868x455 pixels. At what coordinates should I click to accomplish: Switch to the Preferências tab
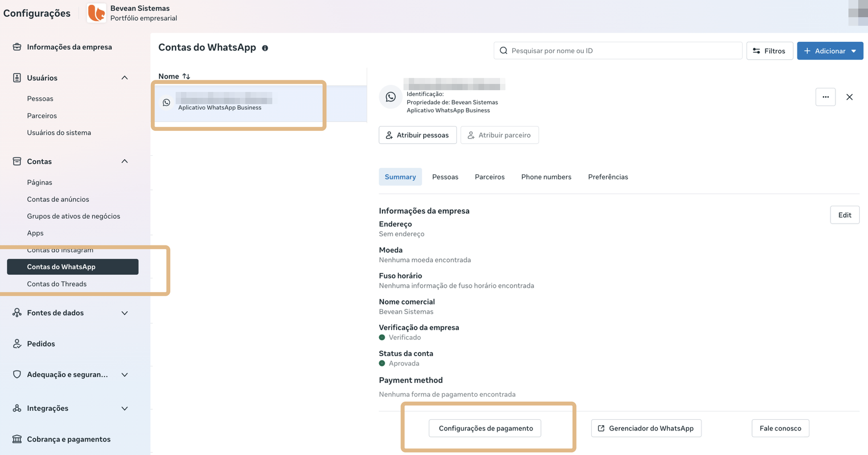pos(608,177)
